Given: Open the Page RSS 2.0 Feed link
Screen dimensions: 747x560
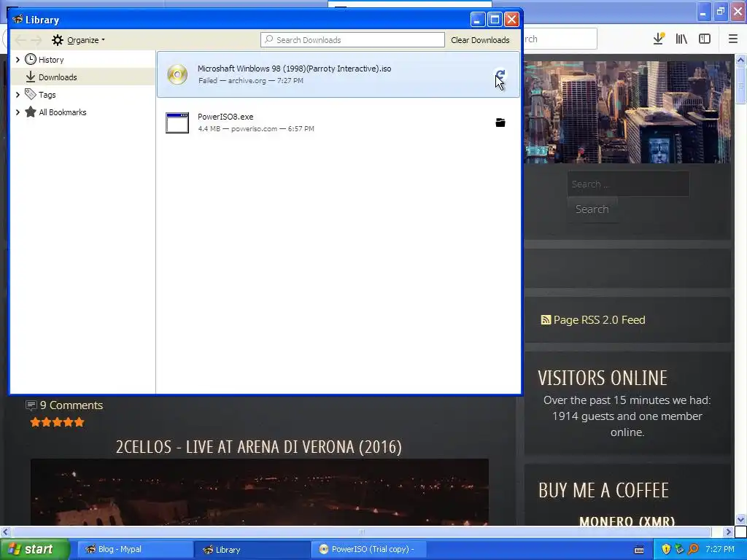Looking at the screenshot, I should coord(600,320).
